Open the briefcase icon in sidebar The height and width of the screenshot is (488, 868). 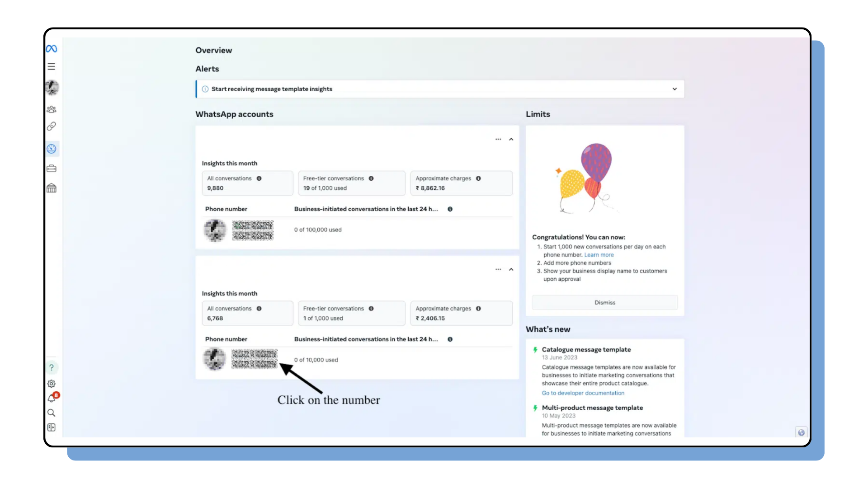coord(52,169)
